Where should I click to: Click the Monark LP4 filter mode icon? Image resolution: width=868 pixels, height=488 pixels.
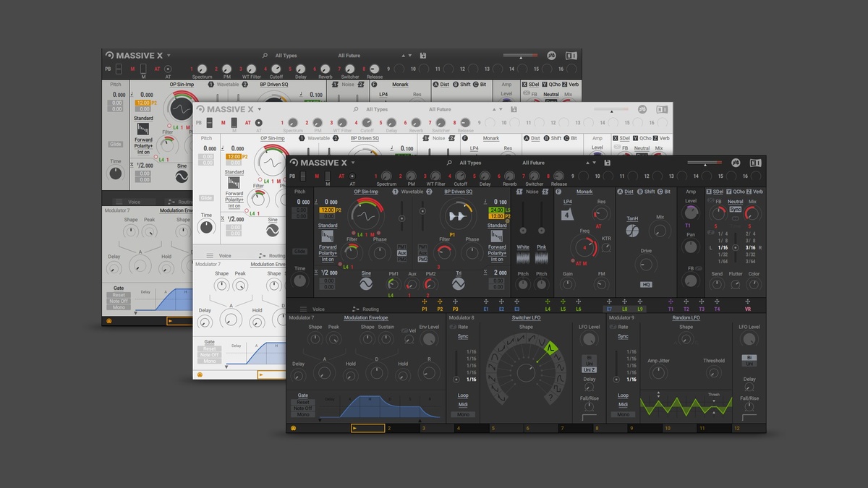pyautogui.click(x=568, y=214)
